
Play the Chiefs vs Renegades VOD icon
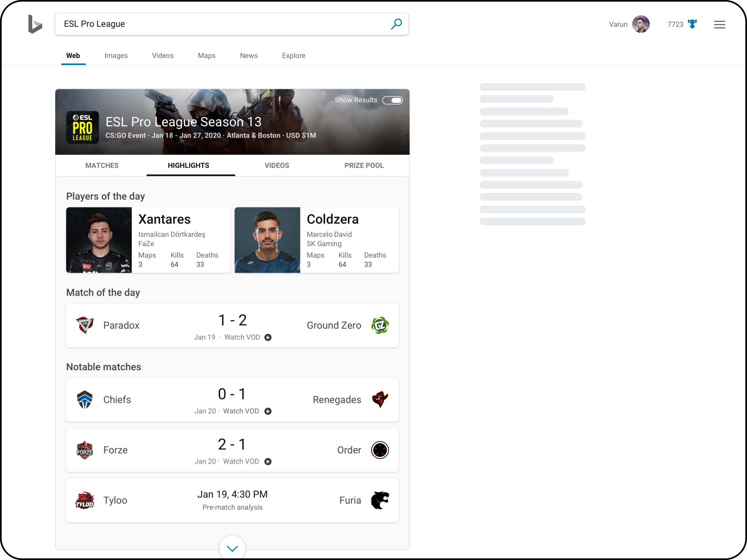[268, 411]
